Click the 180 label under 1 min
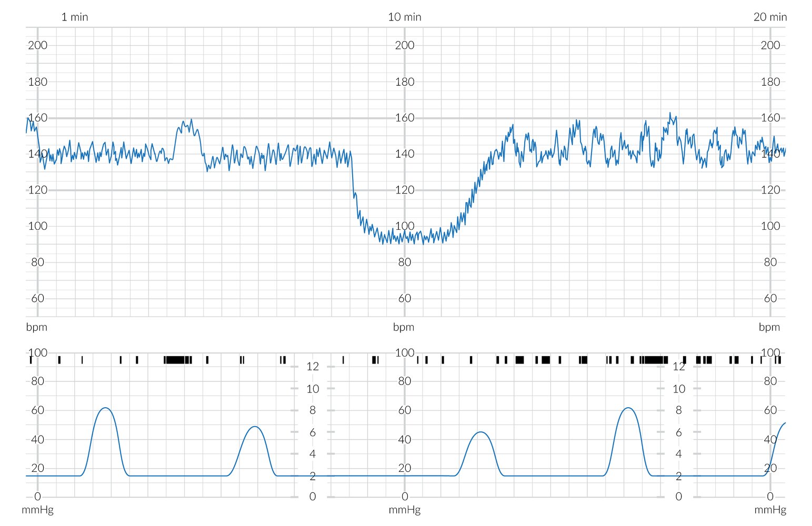 (x=37, y=82)
